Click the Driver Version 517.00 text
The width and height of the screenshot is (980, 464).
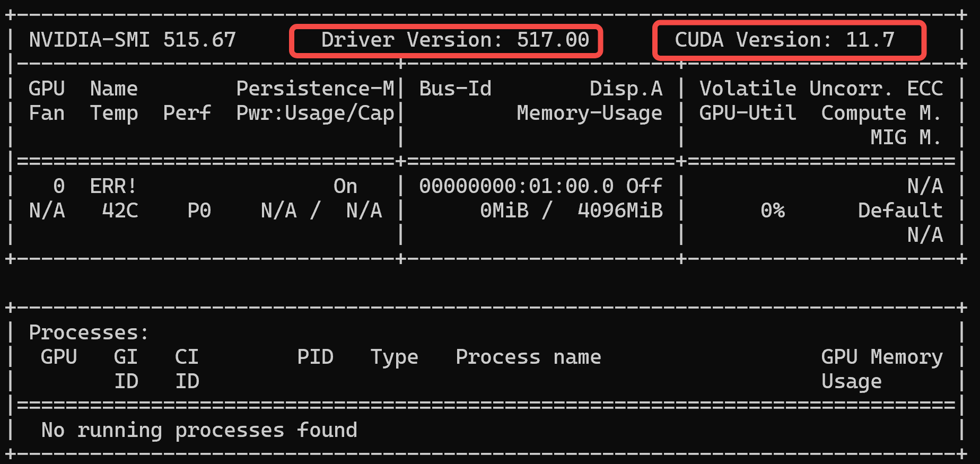(454, 40)
